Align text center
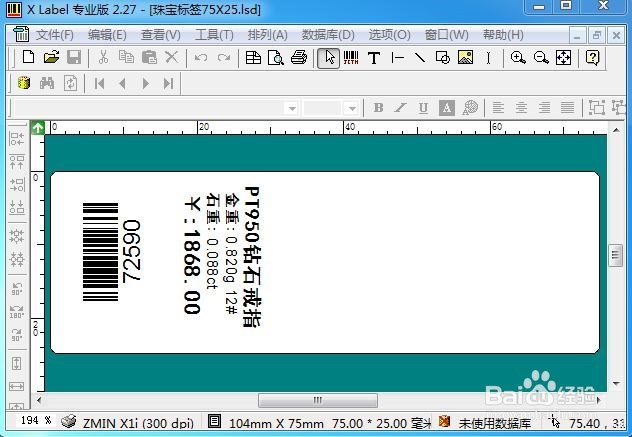The image size is (632, 437). point(521,108)
